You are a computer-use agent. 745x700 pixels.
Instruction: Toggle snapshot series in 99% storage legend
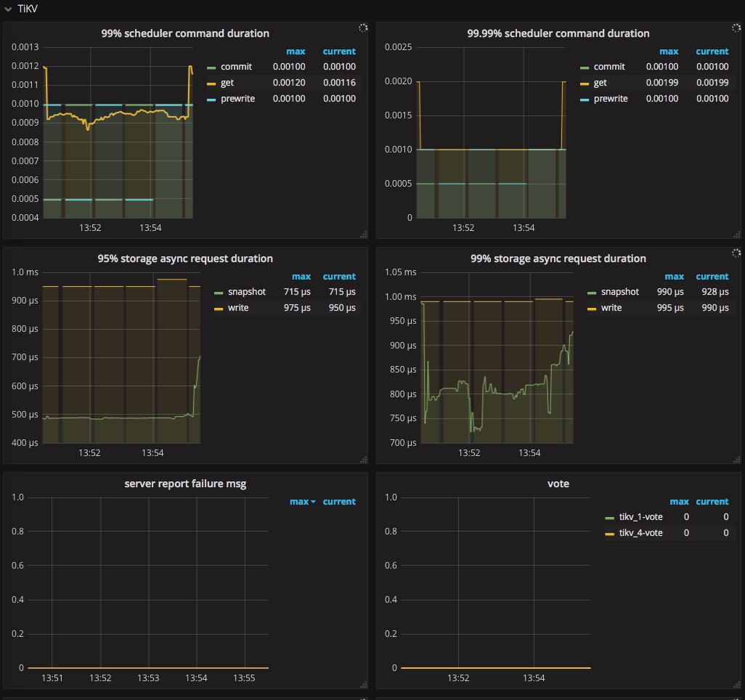[619, 292]
